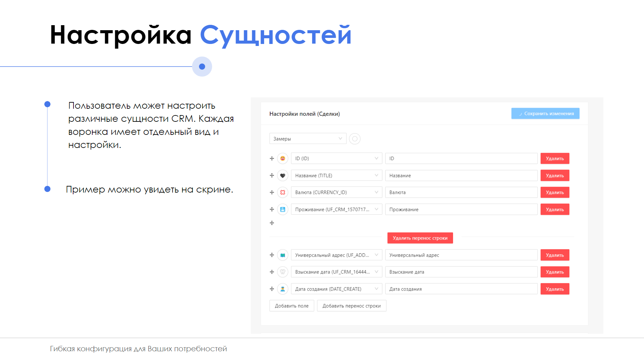The width and height of the screenshot is (644, 362).
Task: Click the drag handle of the ID row
Action: (x=272, y=158)
